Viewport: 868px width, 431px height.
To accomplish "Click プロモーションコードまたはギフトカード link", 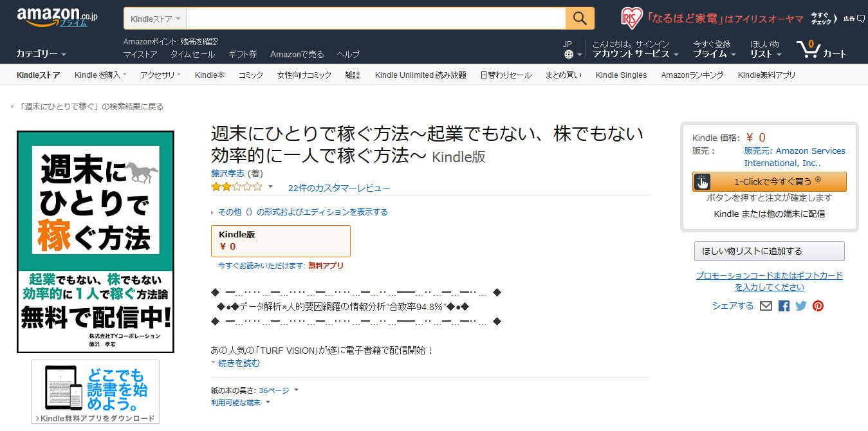I will click(x=770, y=281).
